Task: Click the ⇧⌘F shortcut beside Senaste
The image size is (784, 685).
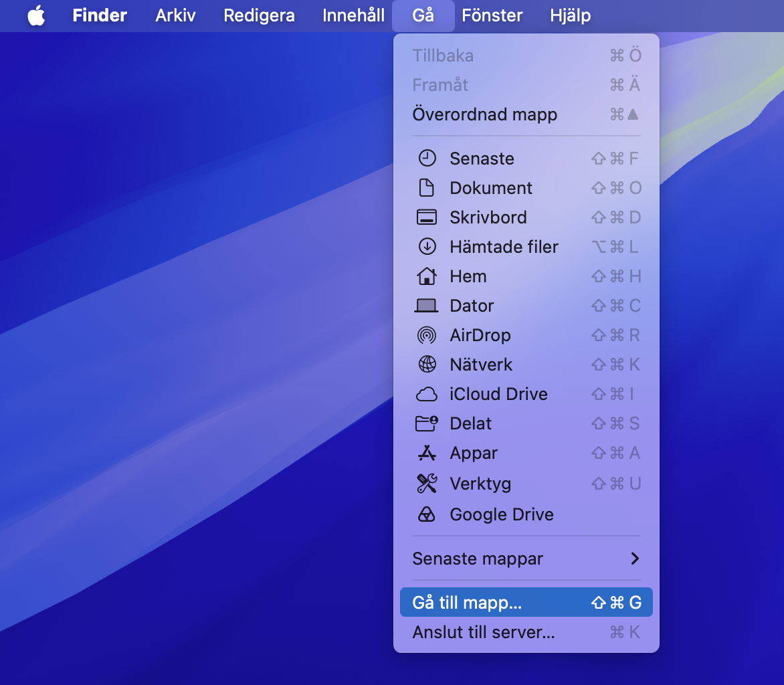Action: [615, 159]
